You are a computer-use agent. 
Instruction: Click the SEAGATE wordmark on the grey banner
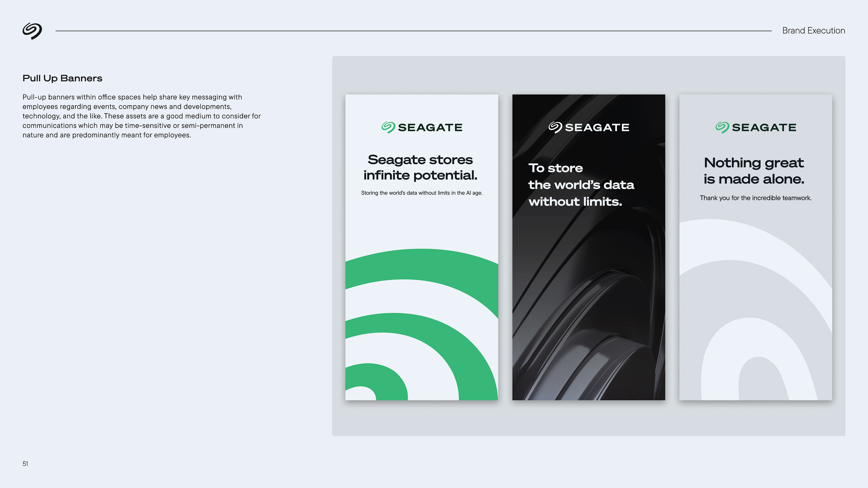tap(764, 128)
